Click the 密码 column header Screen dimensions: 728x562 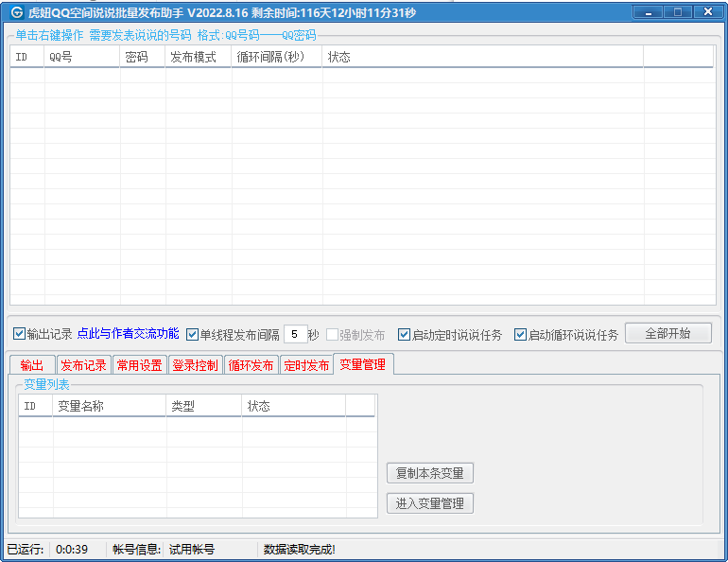143,57
